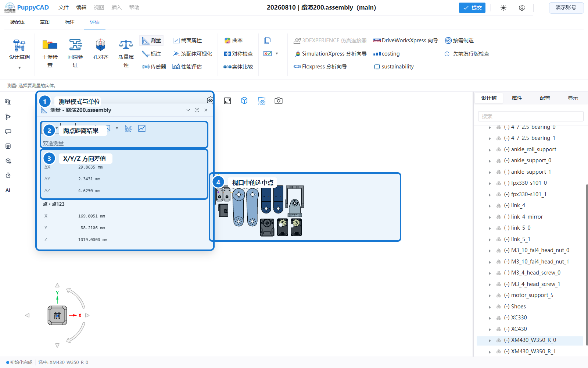Open 质量属性 mass properties
The image size is (588, 368).
[x=126, y=53]
